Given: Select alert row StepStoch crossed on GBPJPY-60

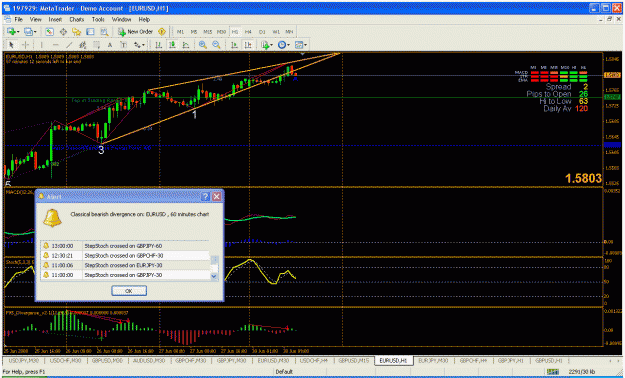Looking at the screenshot, I should (x=125, y=246).
